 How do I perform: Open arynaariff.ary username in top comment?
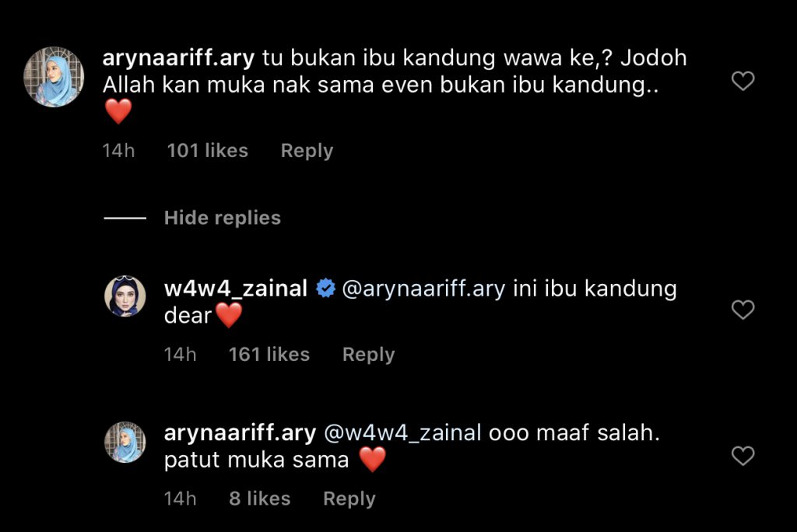point(178,58)
